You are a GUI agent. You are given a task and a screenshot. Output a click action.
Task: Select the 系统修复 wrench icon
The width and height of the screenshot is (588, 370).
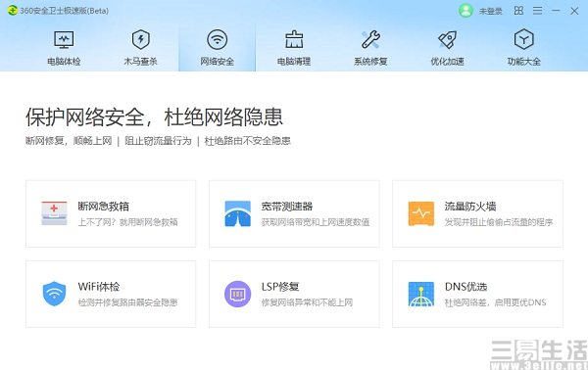click(x=370, y=40)
